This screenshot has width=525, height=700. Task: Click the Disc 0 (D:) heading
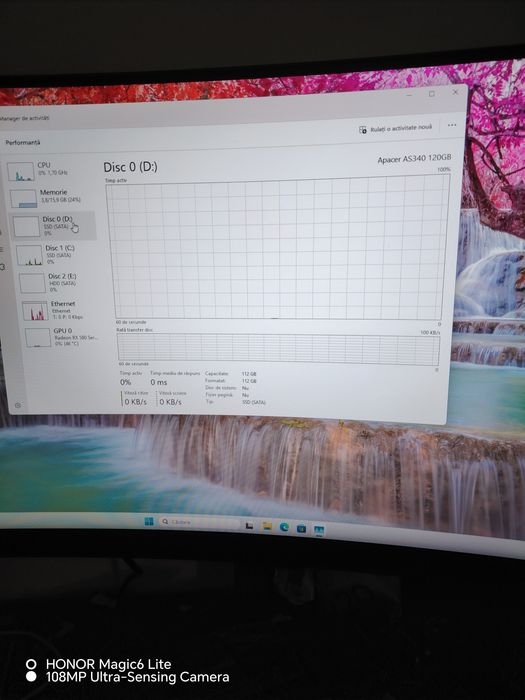coord(130,167)
